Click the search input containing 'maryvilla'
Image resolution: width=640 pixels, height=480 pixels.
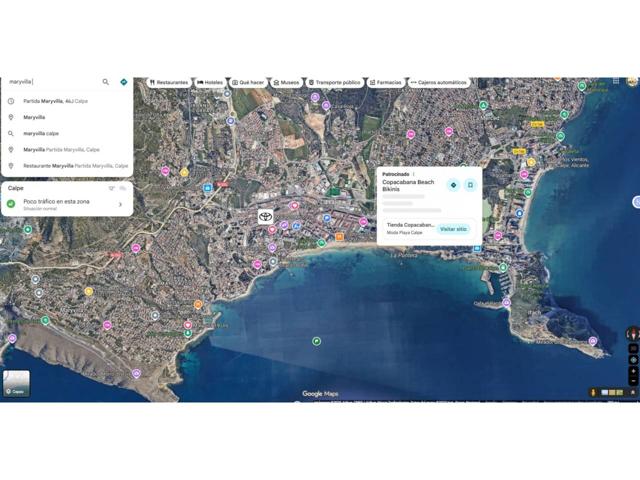coord(50,82)
